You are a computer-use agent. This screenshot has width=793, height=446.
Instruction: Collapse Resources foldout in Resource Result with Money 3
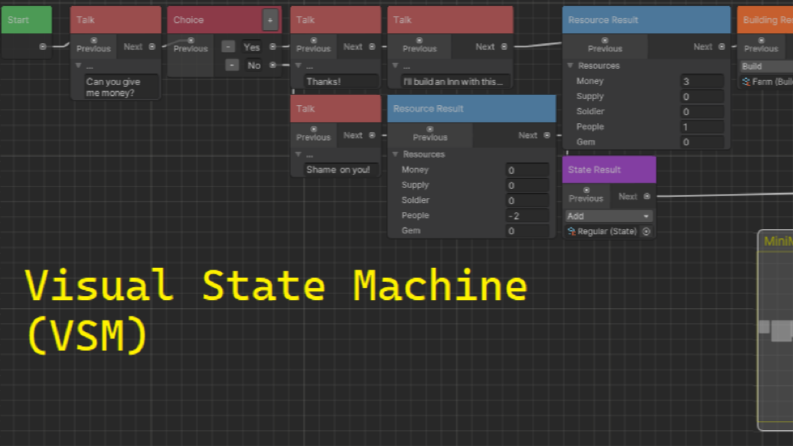(x=570, y=66)
